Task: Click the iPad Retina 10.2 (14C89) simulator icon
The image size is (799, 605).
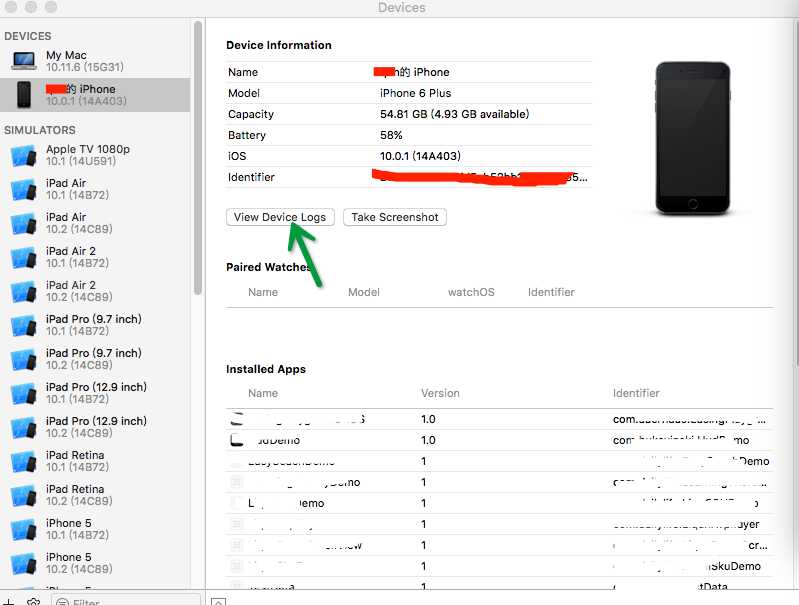Action: (x=23, y=495)
